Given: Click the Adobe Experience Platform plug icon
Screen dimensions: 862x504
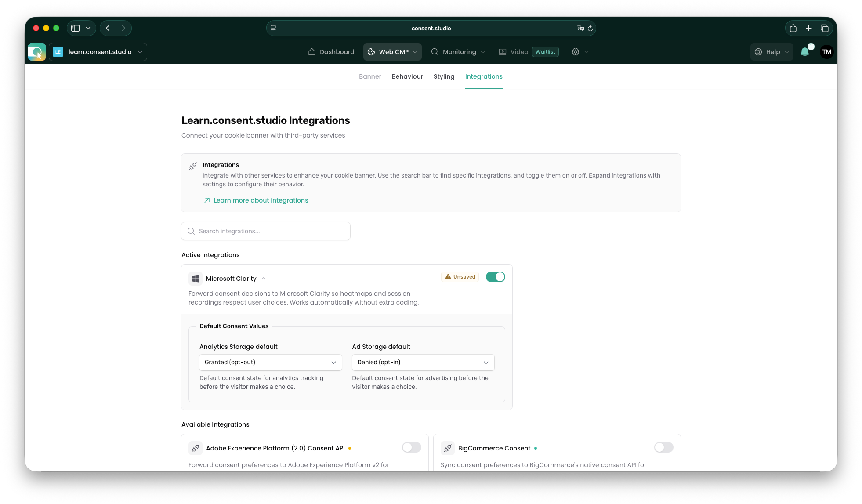Looking at the screenshot, I should [196, 448].
